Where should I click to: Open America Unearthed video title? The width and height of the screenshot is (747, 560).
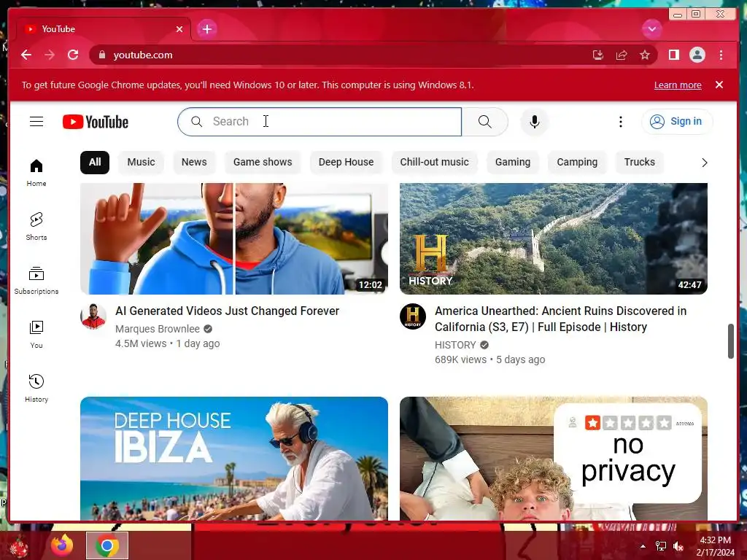coord(561,319)
